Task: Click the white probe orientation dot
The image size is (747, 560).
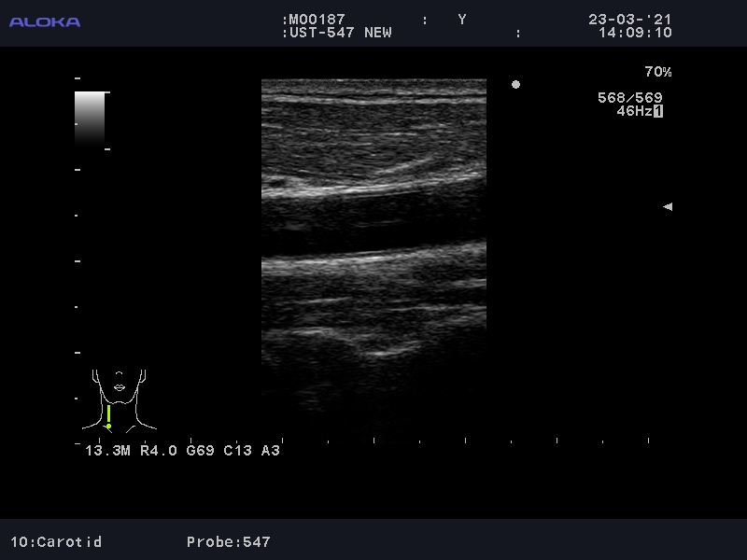Action: tap(515, 85)
